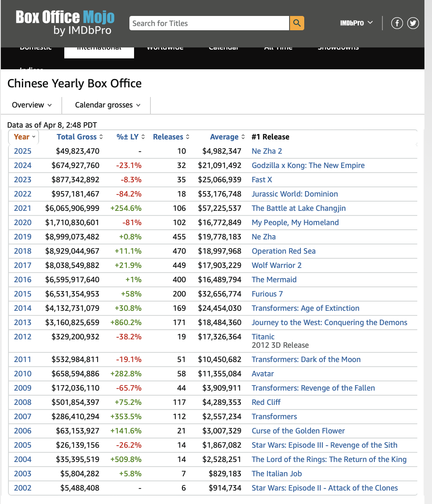
Task: Expand the Calendar grosses dropdown
Action: click(x=107, y=105)
